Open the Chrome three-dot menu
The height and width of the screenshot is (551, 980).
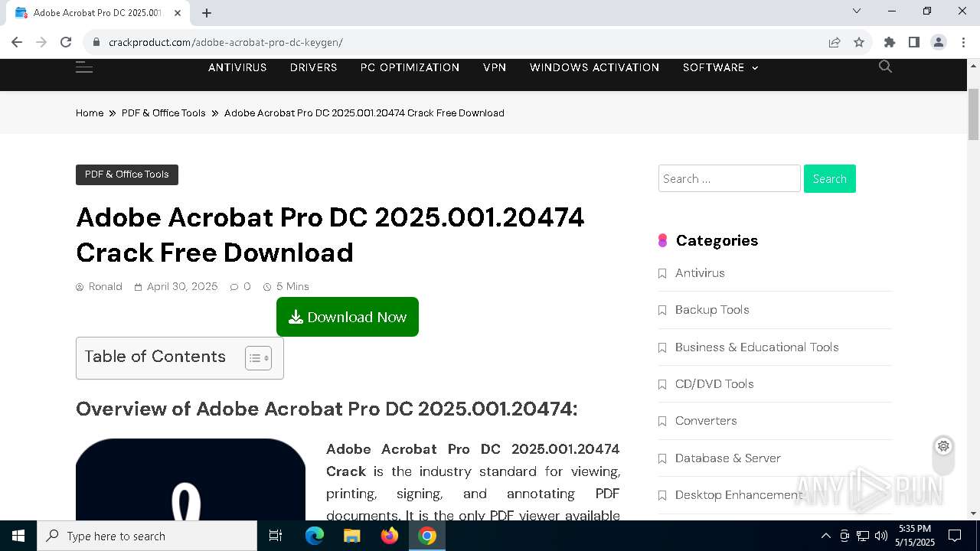(x=963, y=42)
